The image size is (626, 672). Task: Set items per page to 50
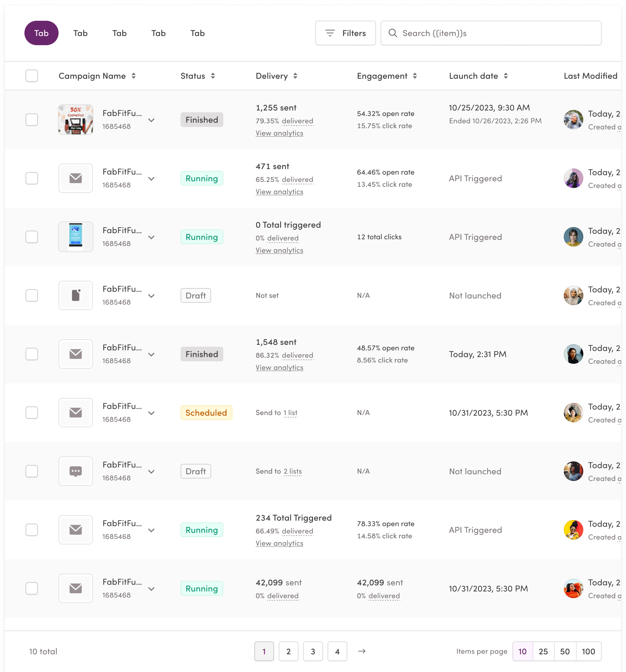[x=565, y=651]
